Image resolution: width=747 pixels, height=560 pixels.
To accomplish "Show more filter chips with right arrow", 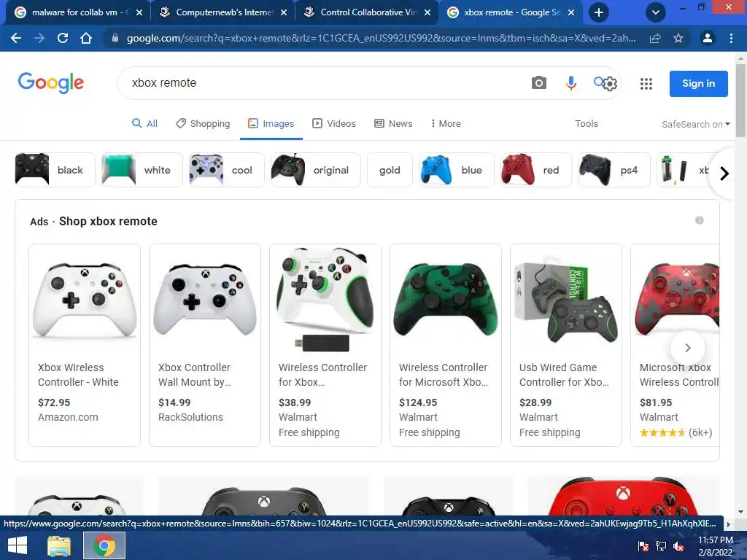I will (724, 174).
